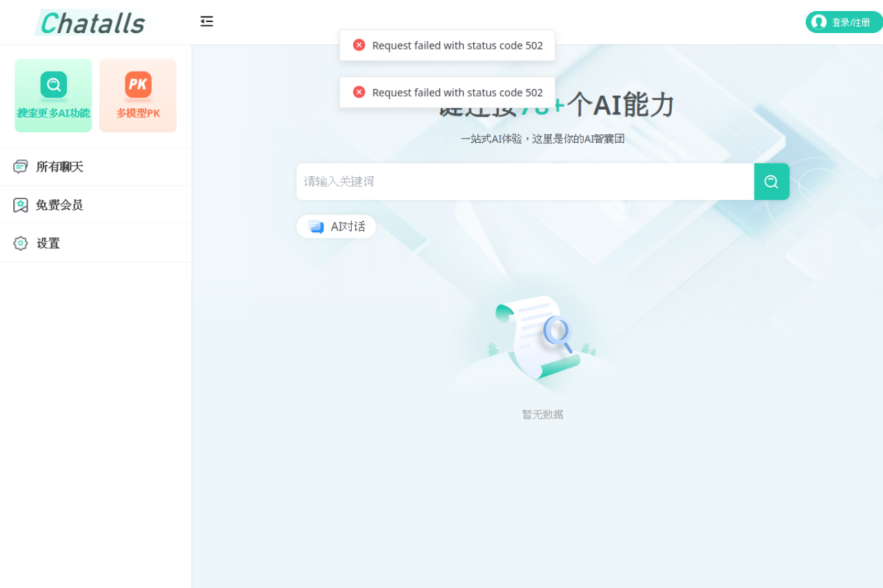The width and height of the screenshot is (883, 588).
Task: Click the second 502 error notification text
Action: click(x=457, y=92)
